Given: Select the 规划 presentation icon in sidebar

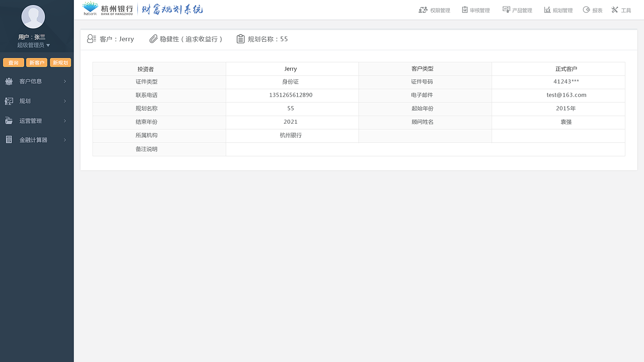Looking at the screenshot, I should [x=9, y=101].
